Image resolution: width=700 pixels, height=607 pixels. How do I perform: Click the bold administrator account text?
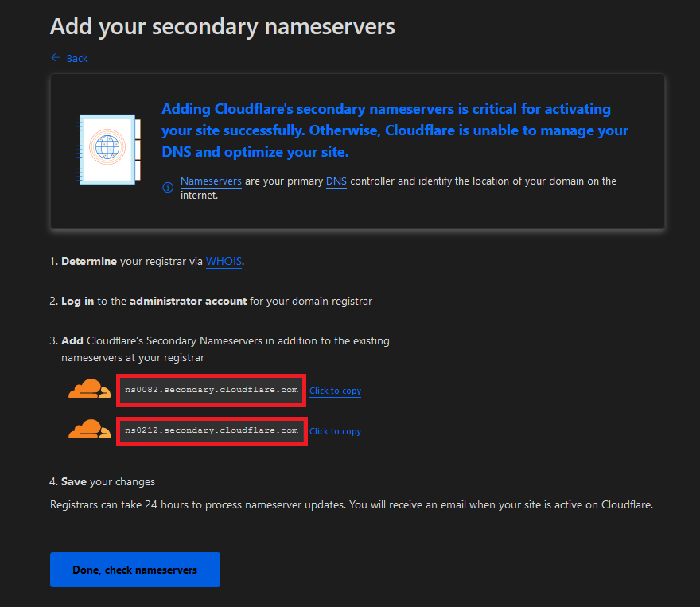(x=188, y=302)
